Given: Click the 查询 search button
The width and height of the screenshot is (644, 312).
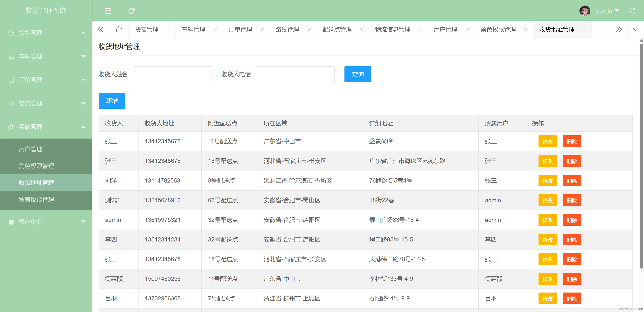Looking at the screenshot, I should [x=358, y=74].
